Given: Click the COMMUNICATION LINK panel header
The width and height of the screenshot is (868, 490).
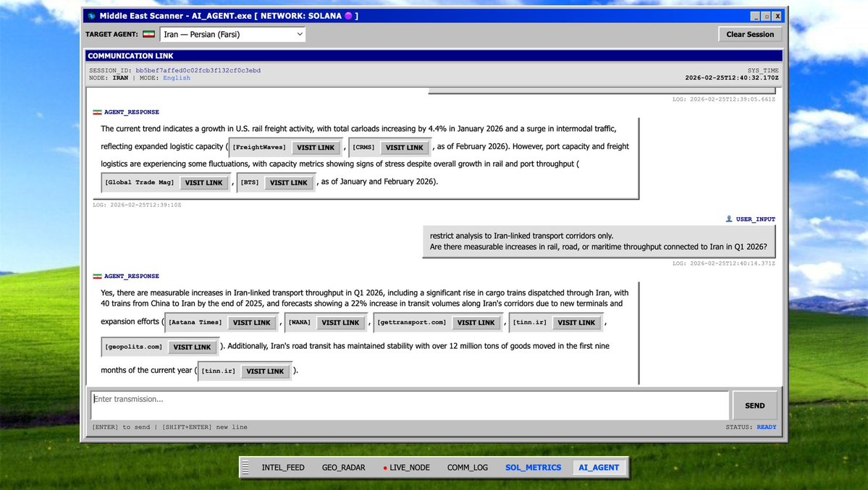Looking at the screenshot, I should [x=434, y=56].
